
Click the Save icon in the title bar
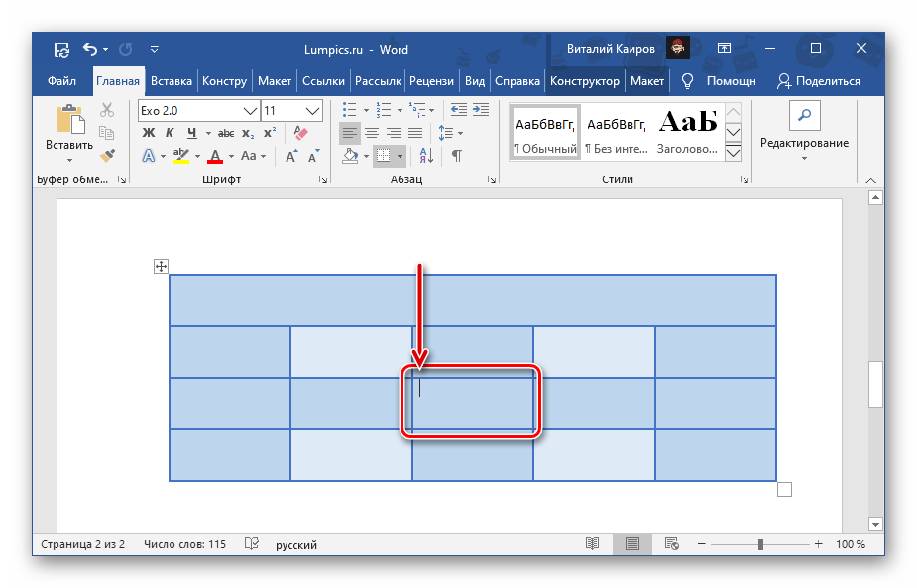pyautogui.click(x=61, y=49)
